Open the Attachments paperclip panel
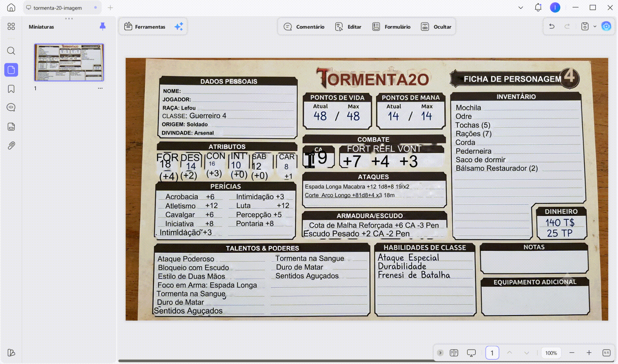The image size is (618, 364). [x=11, y=145]
